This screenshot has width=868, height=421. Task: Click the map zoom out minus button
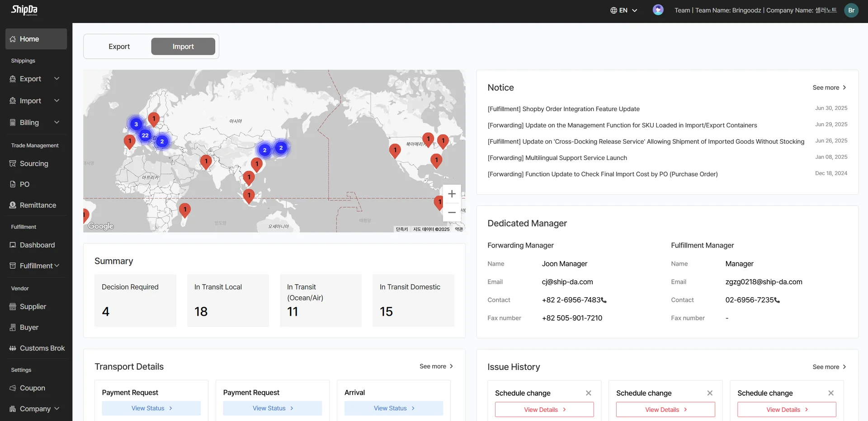coord(452,212)
